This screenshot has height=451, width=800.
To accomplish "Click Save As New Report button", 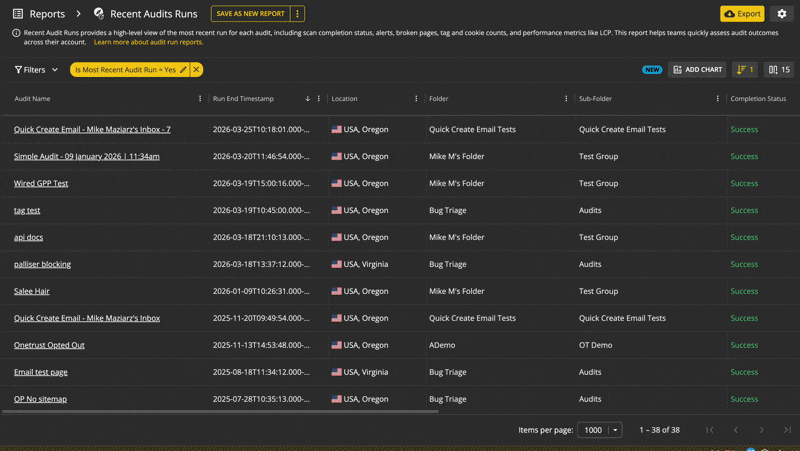I will 251,14.
